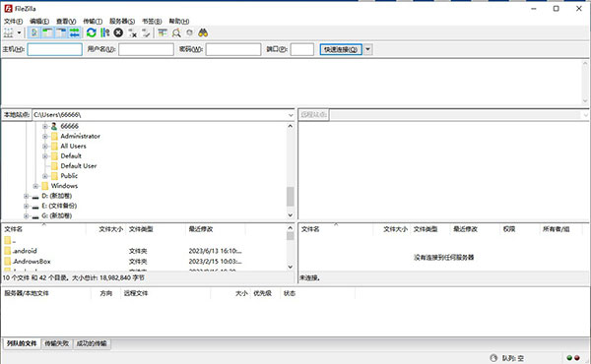This screenshot has width=591, height=364.
Task: Expand the D: drive node
Action: (x=26, y=196)
